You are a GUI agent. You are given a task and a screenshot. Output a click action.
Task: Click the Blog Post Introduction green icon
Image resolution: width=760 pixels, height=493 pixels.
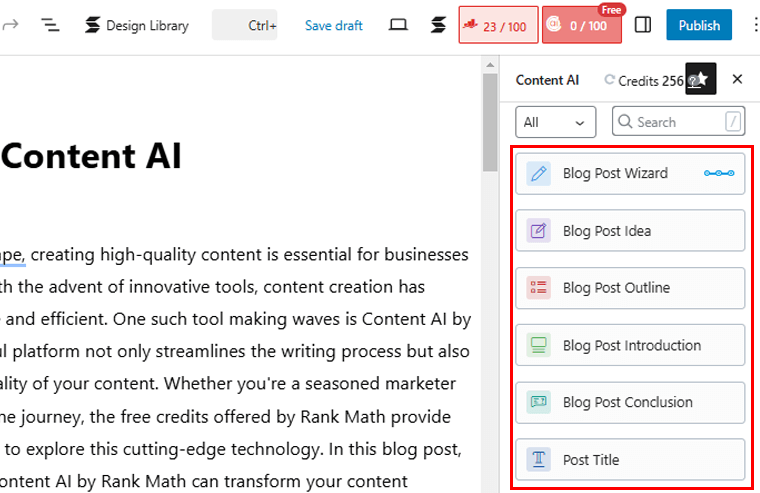coord(538,345)
